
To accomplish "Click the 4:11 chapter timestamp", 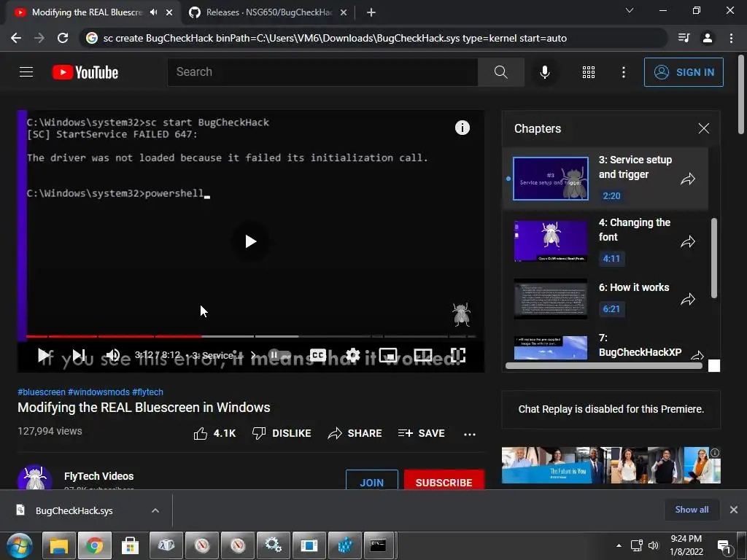I will [x=611, y=259].
